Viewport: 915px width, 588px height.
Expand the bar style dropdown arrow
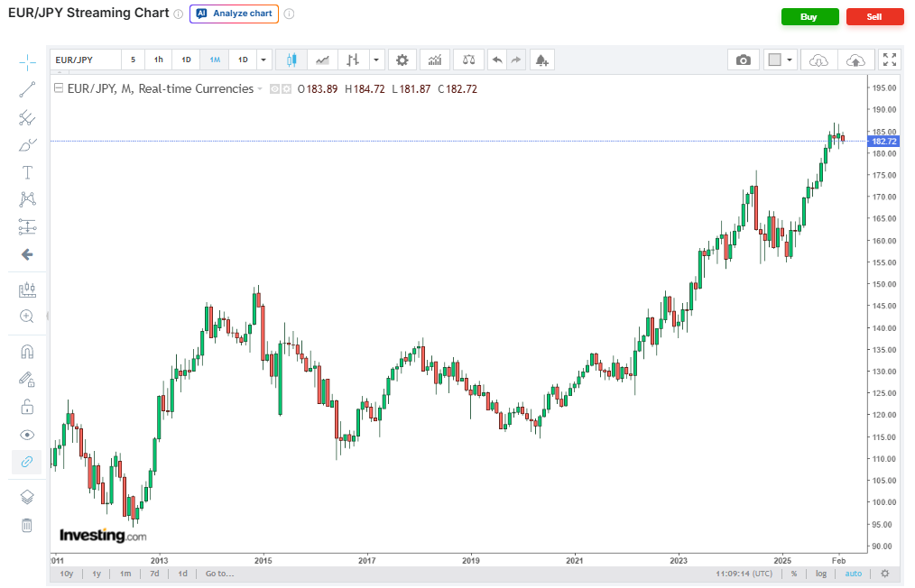[x=376, y=60]
